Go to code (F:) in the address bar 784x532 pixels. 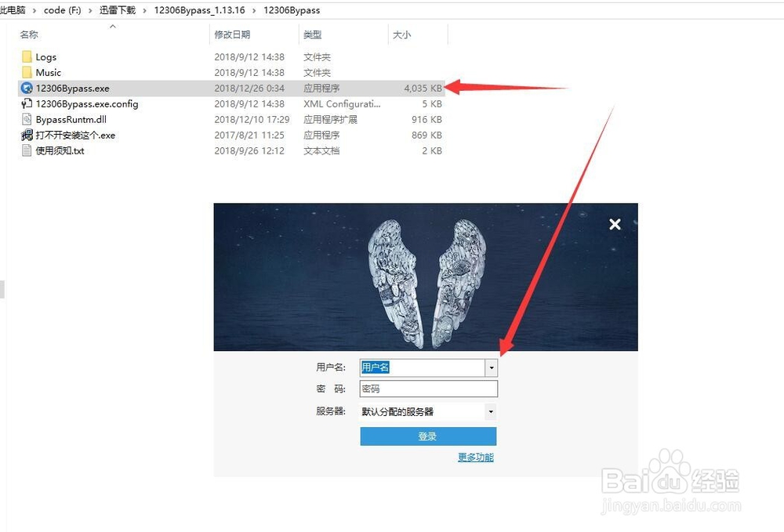63,10
